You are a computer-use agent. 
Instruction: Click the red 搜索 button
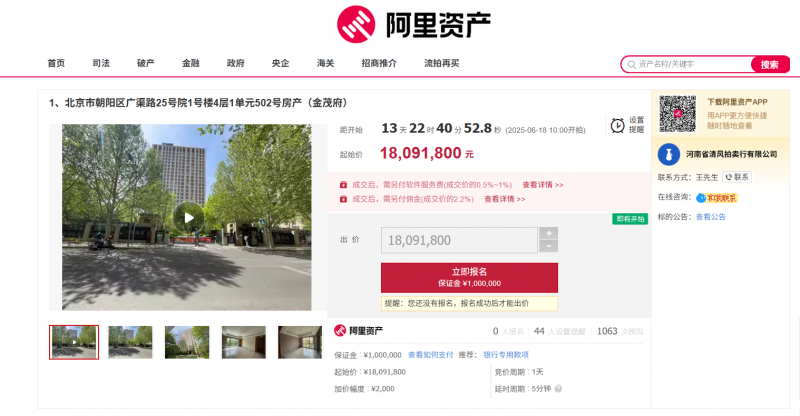tap(769, 64)
